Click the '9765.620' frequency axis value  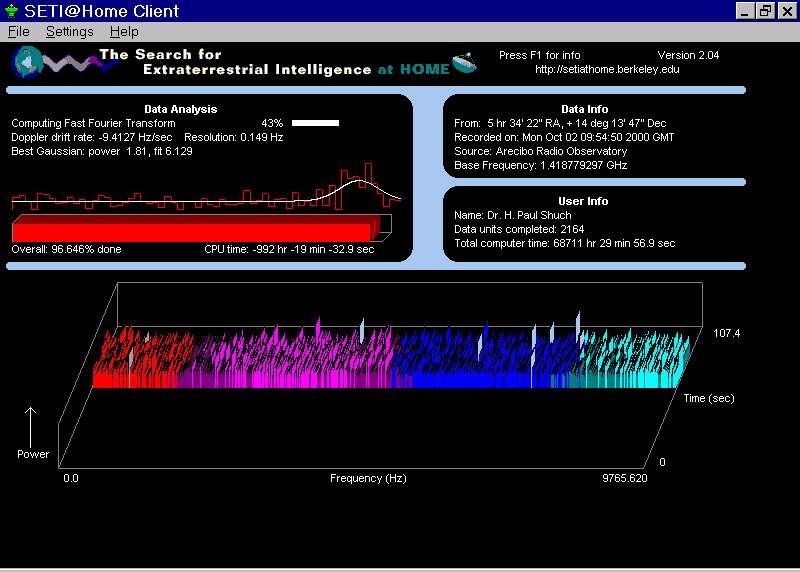(x=624, y=479)
